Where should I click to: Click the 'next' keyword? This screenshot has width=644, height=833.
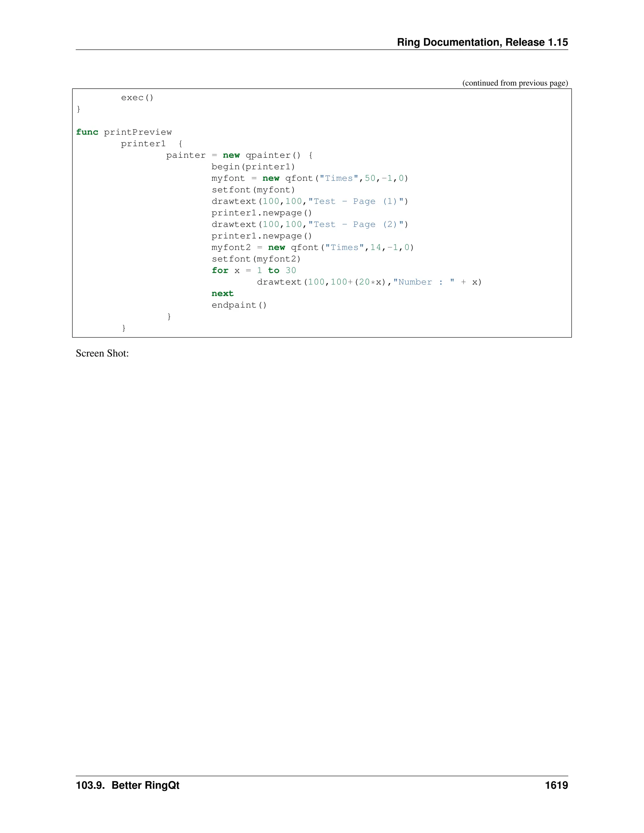pyautogui.click(x=222, y=293)
